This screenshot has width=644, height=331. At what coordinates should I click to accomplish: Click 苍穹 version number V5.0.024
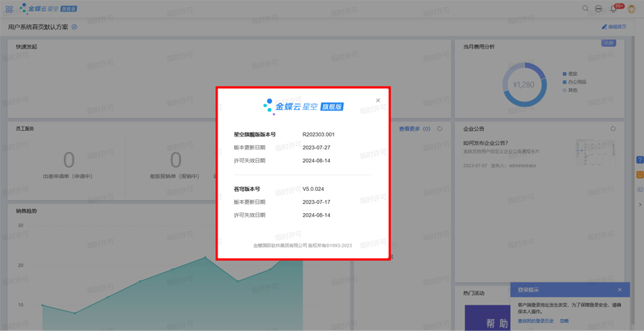pos(313,189)
